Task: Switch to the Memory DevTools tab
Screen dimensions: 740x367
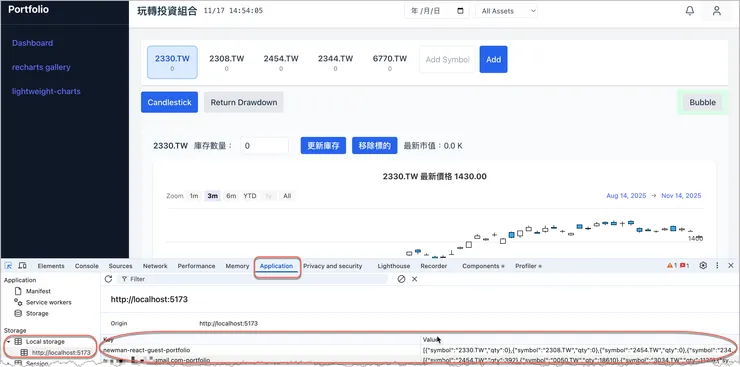Action: [x=237, y=266]
